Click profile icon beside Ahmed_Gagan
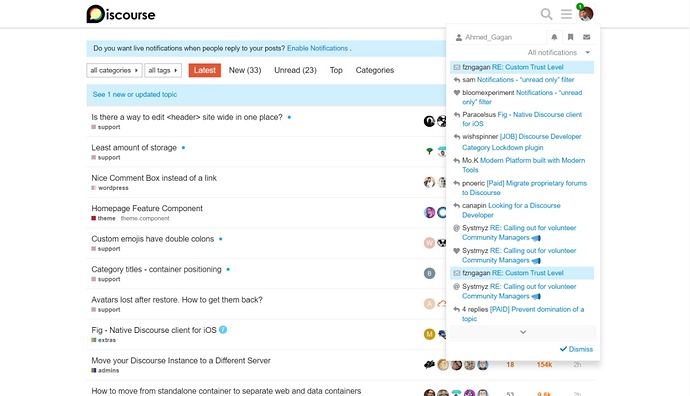690x396 pixels. tap(459, 37)
